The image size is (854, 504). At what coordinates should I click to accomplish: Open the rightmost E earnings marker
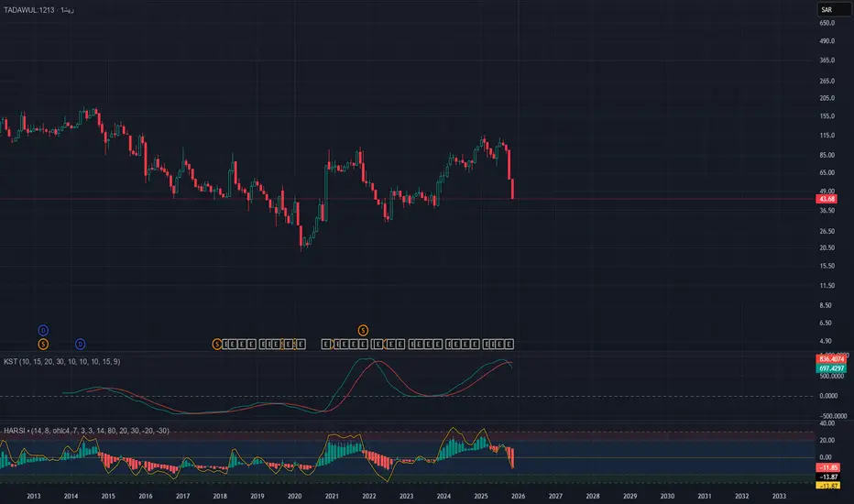click(509, 344)
